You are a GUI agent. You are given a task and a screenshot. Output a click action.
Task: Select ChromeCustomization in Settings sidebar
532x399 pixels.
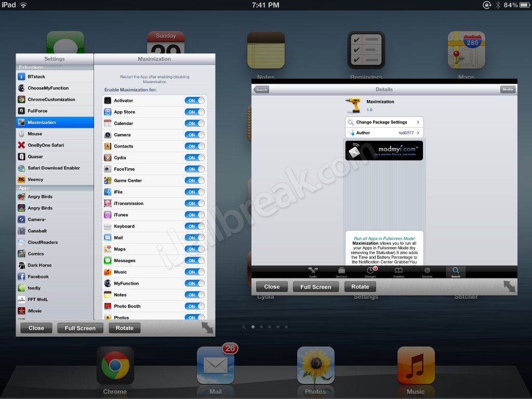click(55, 99)
